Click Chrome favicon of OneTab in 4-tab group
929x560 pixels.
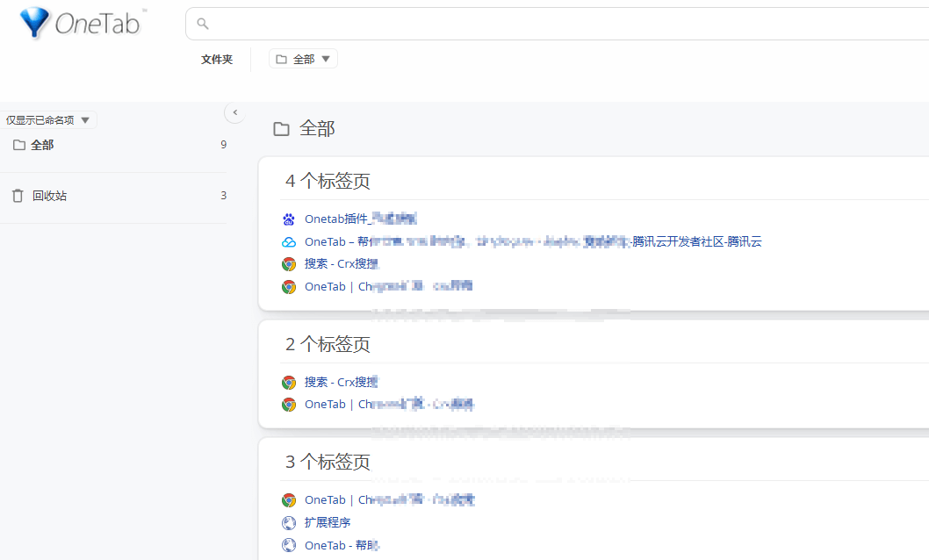point(289,287)
